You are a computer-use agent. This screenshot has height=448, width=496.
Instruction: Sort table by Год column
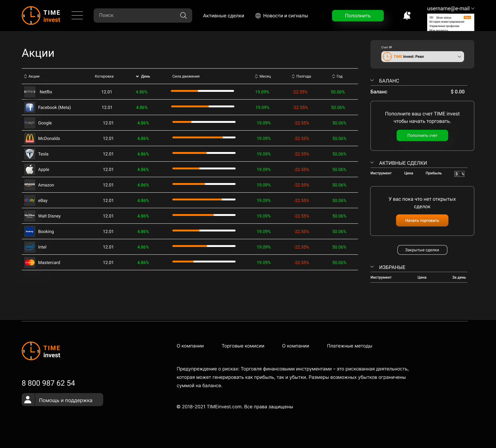pyautogui.click(x=337, y=76)
